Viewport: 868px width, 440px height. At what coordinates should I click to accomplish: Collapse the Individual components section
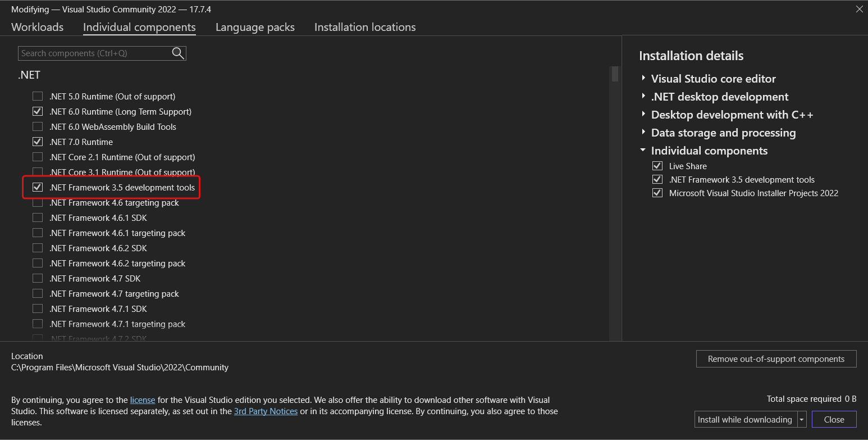point(643,151)
